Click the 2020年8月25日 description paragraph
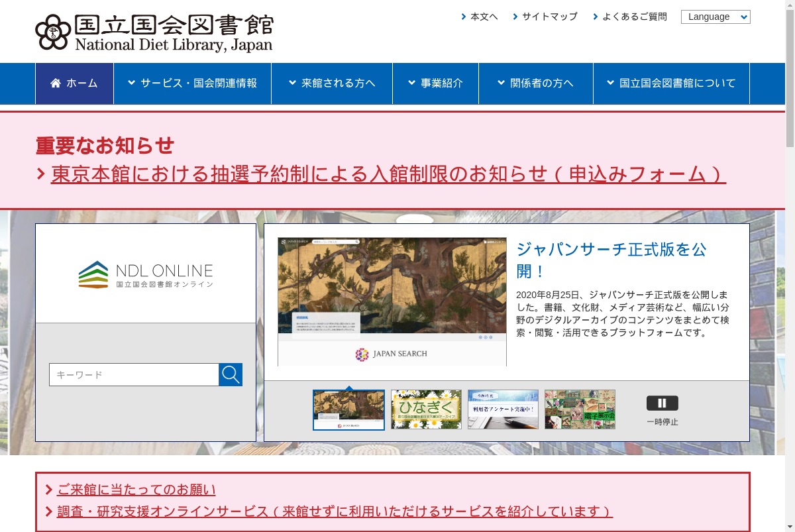This screenshot has width=795, height=532. pyautogui.click(x=623, y=313)
